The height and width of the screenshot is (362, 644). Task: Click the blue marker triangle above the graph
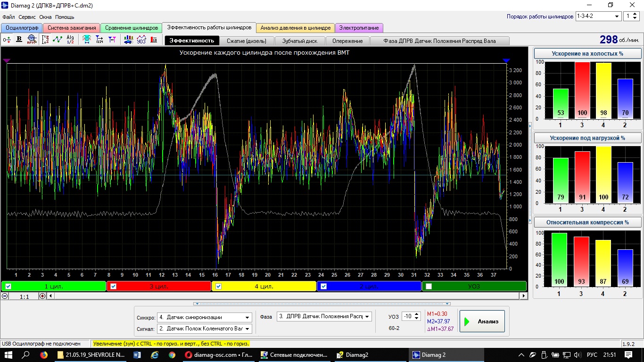pyautogui.click(x=506, y=60)
